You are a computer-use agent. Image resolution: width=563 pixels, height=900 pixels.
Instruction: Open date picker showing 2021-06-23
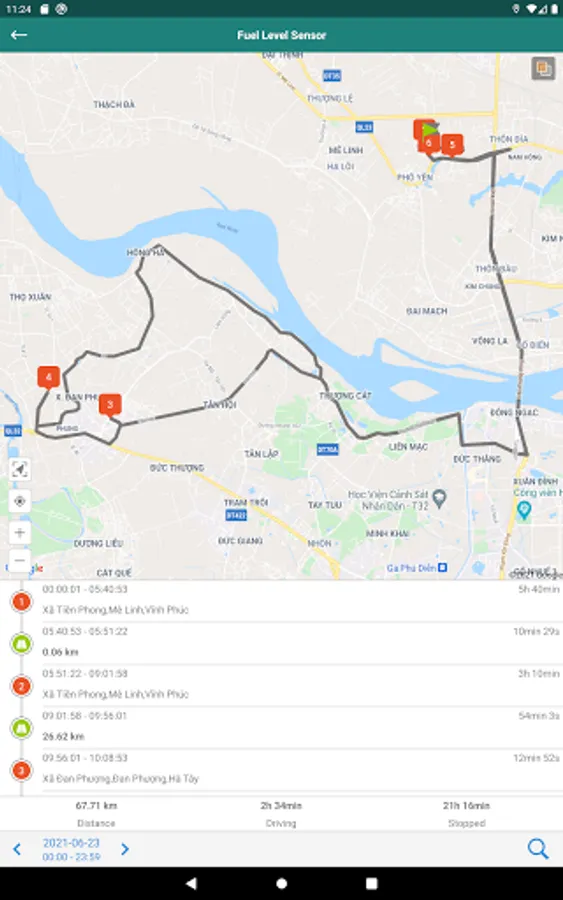(x=71, y=849)
